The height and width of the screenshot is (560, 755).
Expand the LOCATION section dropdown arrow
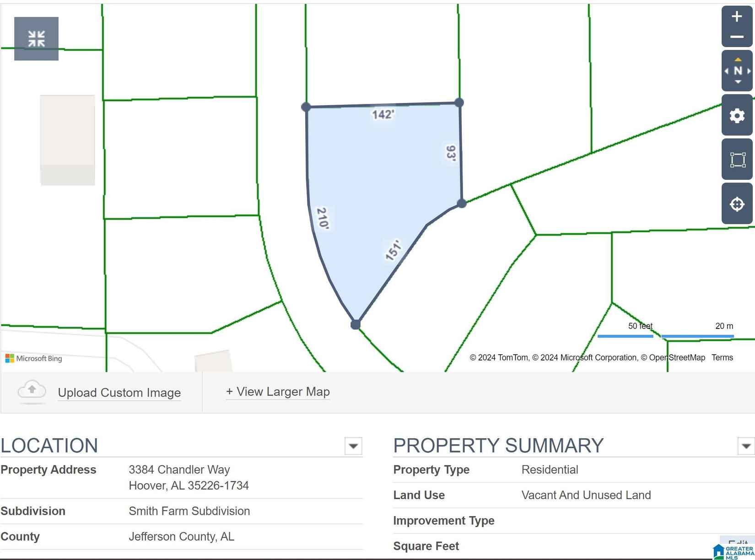(x=353, y=446)
